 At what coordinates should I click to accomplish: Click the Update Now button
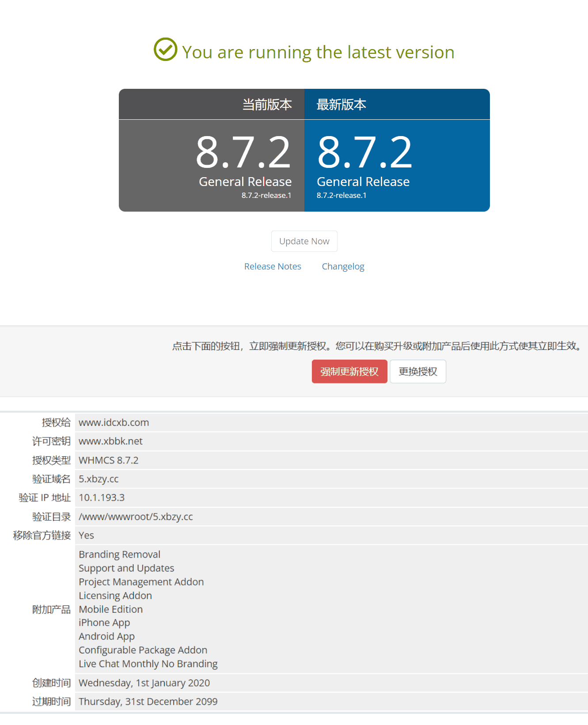pyautogui.click(x=304, y=241)
